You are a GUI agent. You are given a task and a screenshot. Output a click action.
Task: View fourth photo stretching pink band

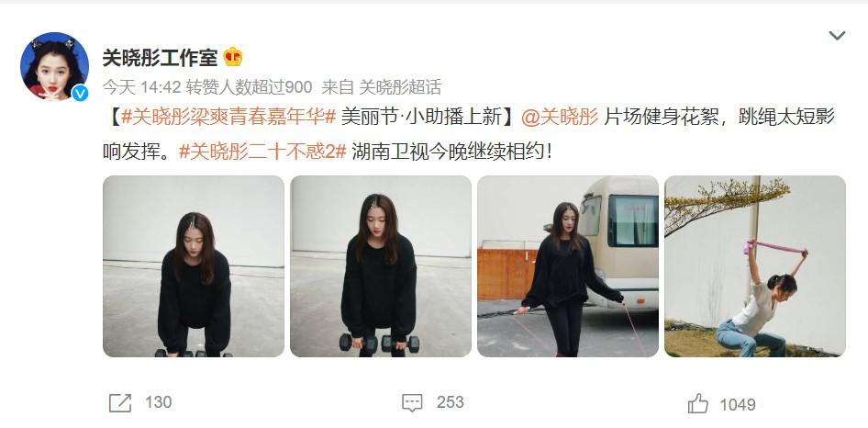click(x=755, y=266)
